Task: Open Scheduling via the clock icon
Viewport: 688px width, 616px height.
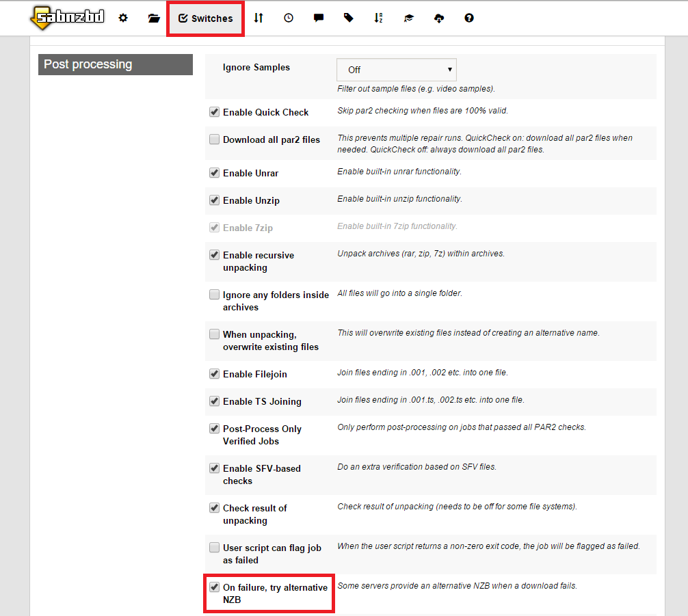Action: pos(289,18)
